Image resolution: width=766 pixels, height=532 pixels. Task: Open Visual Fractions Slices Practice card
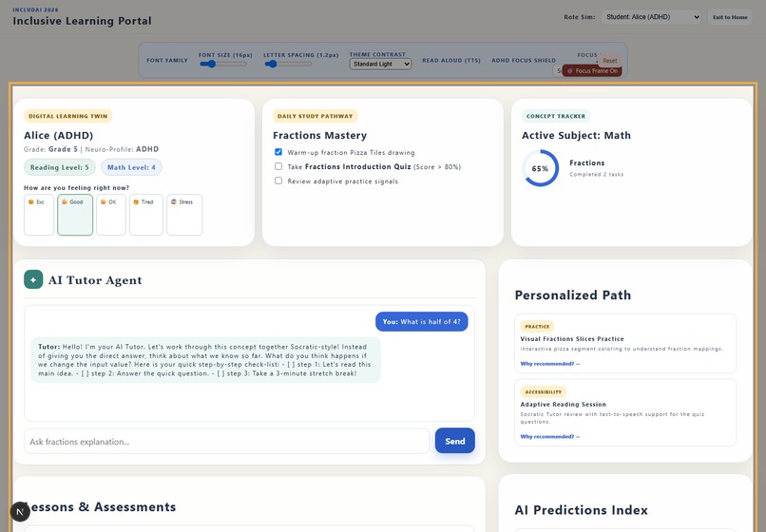[x=625, y=344]
